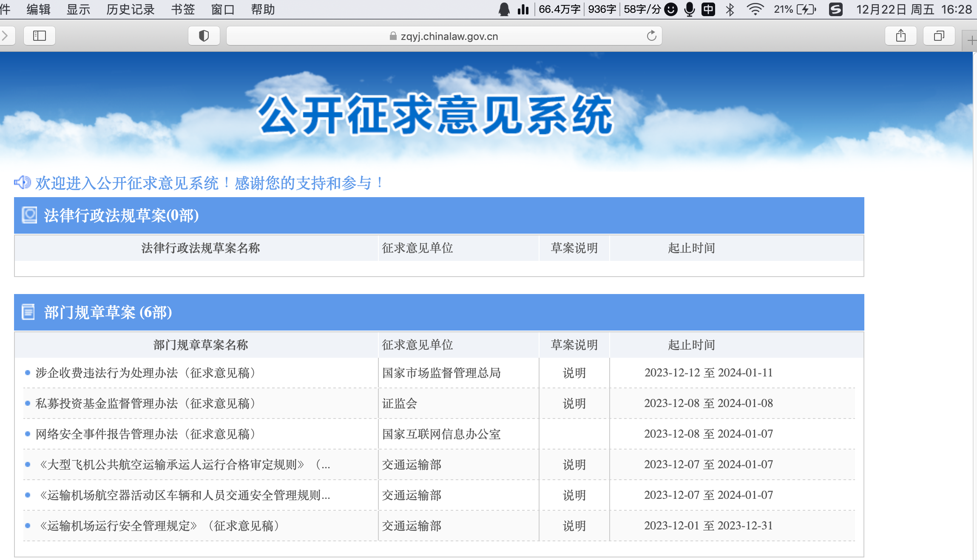Click the battery status icon
Viewport: 977px width, 560px height.
tap(806, 9)
